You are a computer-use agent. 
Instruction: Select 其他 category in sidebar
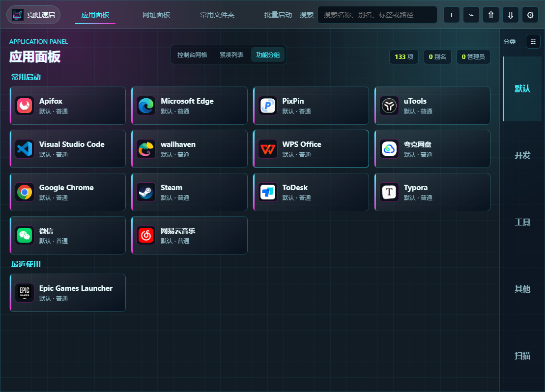coord(522,289)
